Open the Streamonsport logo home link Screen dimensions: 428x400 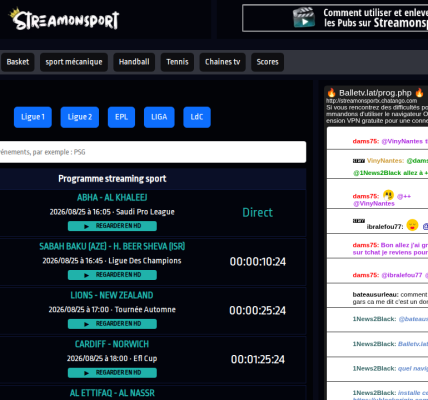click(64, 19)
